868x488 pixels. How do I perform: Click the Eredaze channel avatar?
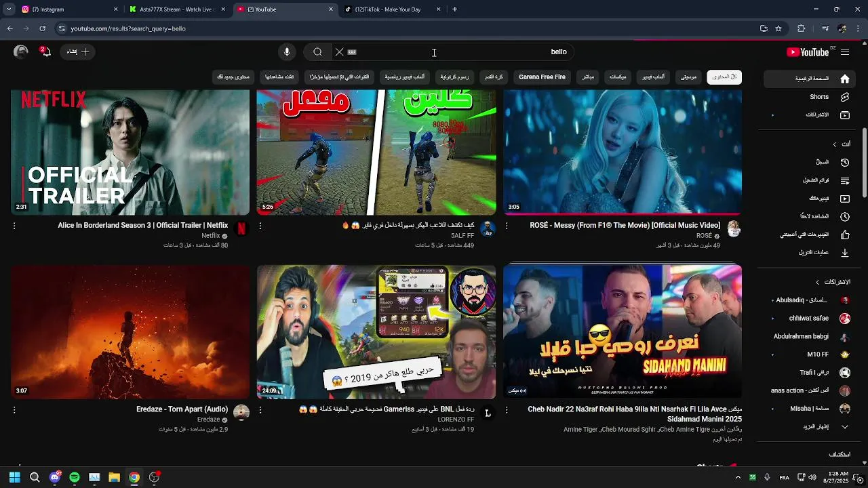tap(241, 412)
